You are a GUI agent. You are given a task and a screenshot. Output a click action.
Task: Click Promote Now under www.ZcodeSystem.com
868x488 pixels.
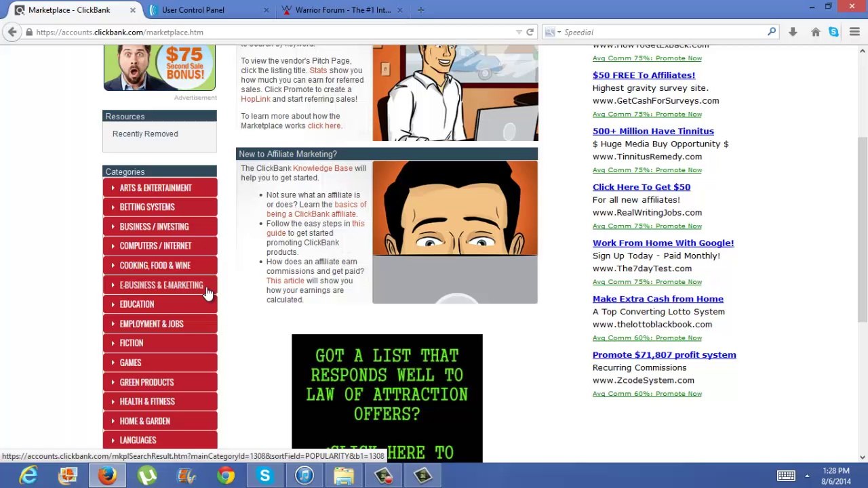(x=679, y=394)
